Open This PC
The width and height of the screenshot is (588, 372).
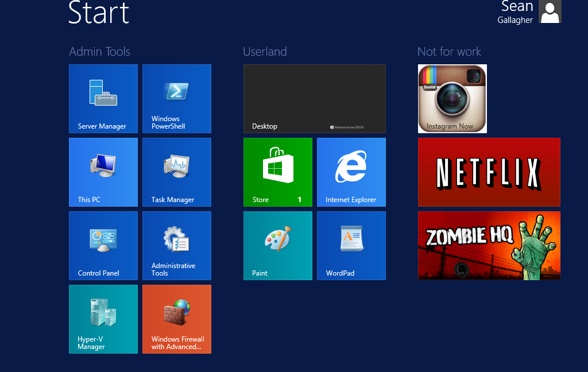pyautogui.click(x=103, y=172)
